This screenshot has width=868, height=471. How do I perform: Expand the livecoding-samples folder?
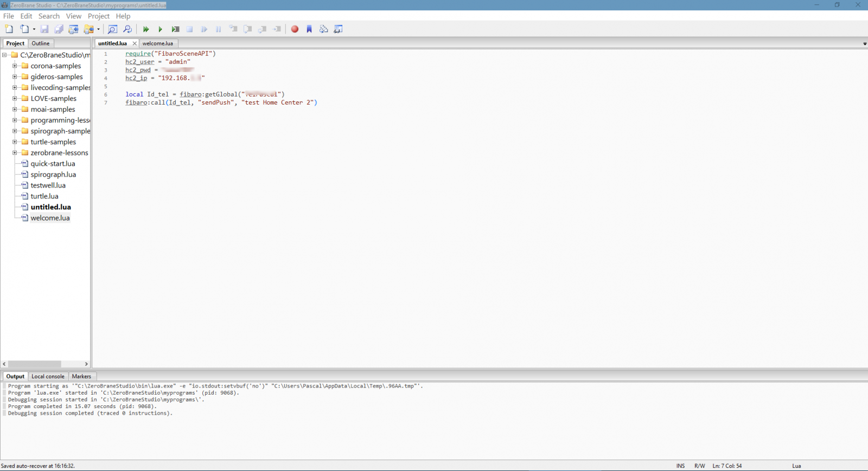15,87
